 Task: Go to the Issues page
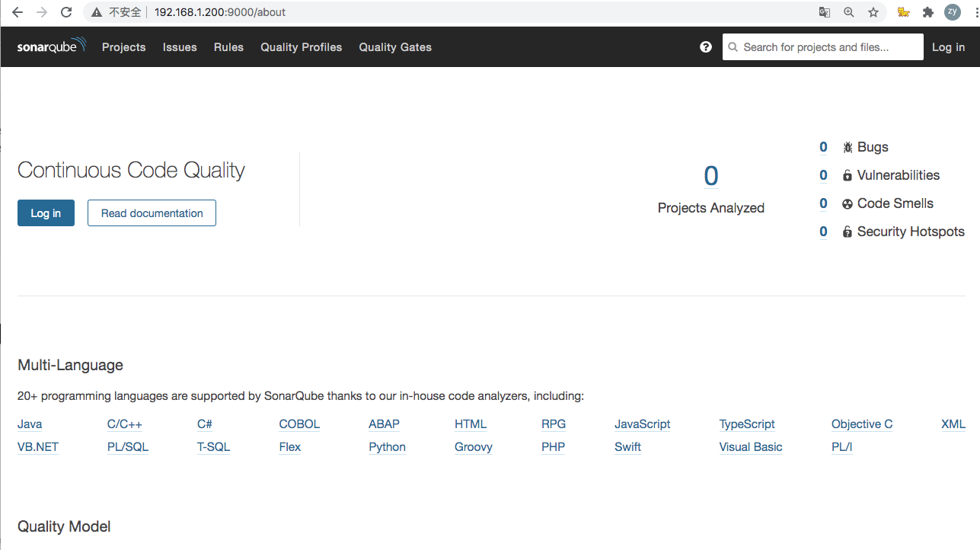tap(180, 47)
